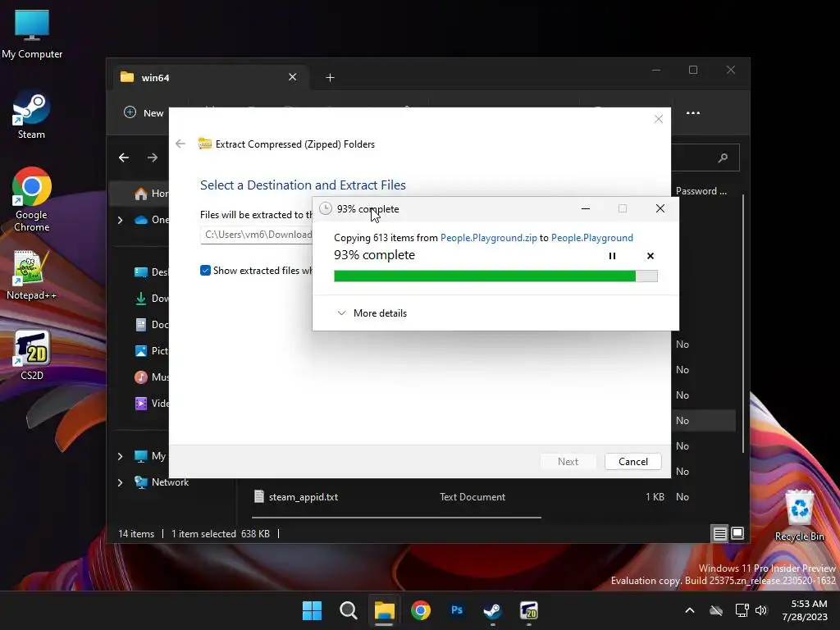Expand the OneDrive tree node
Screen dimensions: 840x630
(120, 220)
